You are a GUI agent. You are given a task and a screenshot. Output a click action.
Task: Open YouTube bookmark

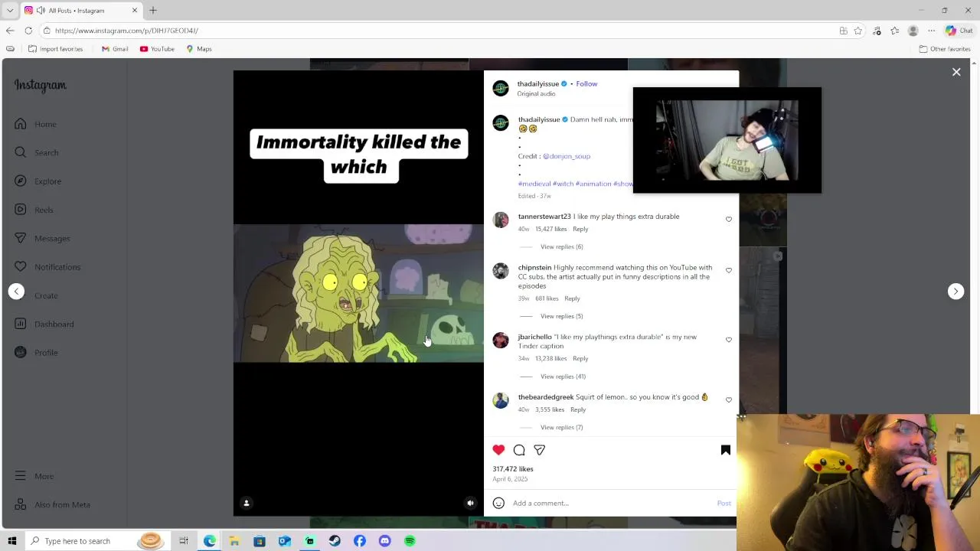(x=157, y=49)
